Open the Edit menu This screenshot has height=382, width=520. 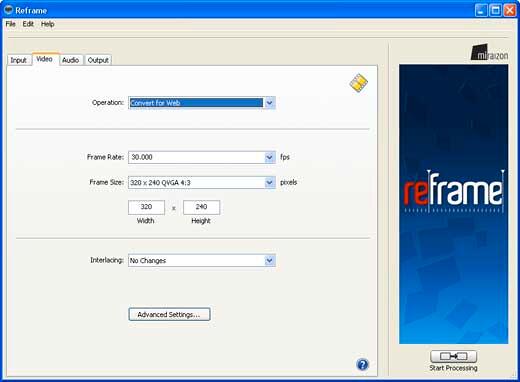point(28,24)
